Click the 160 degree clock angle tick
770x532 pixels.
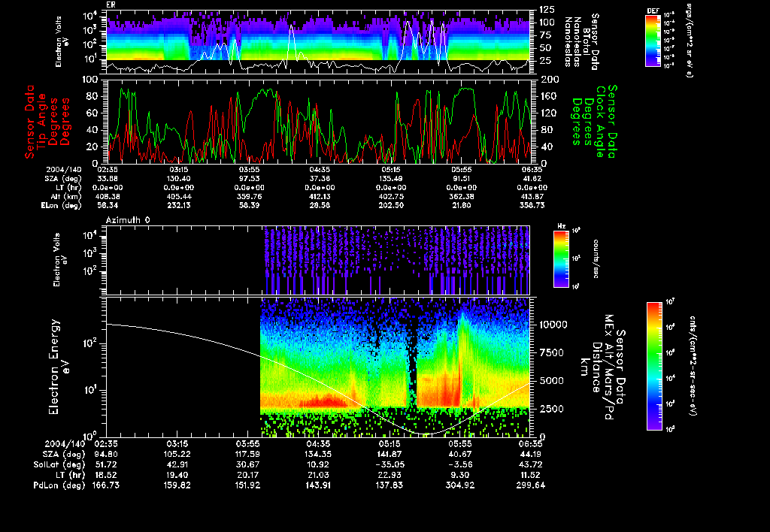(x=549, y=96)
